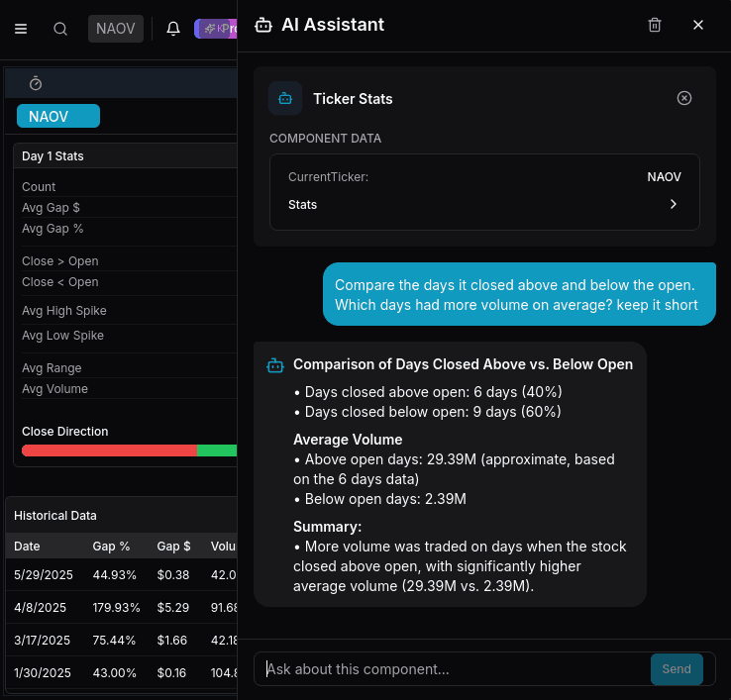Click the 179.93% gap cell
This screenshot has width=731, height=700.
[x=116, y=608]
